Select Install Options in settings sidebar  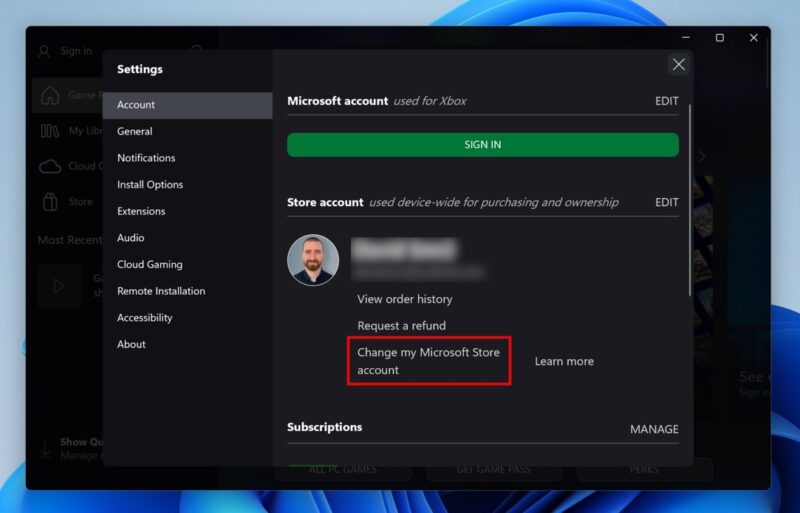[x=187, y=185]
